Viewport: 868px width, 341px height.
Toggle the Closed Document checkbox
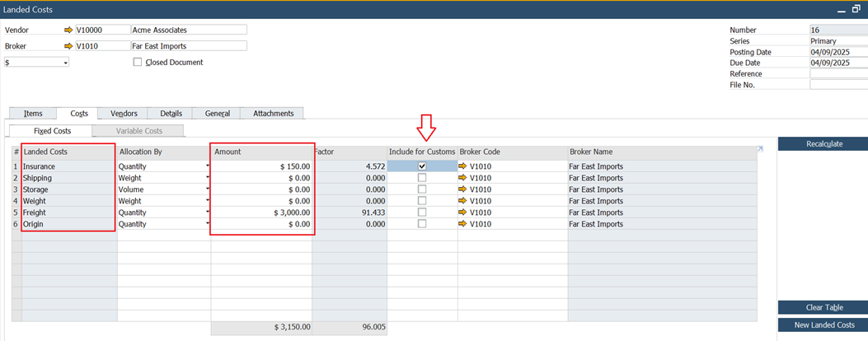pyautogui.click(x=138, y=63)
